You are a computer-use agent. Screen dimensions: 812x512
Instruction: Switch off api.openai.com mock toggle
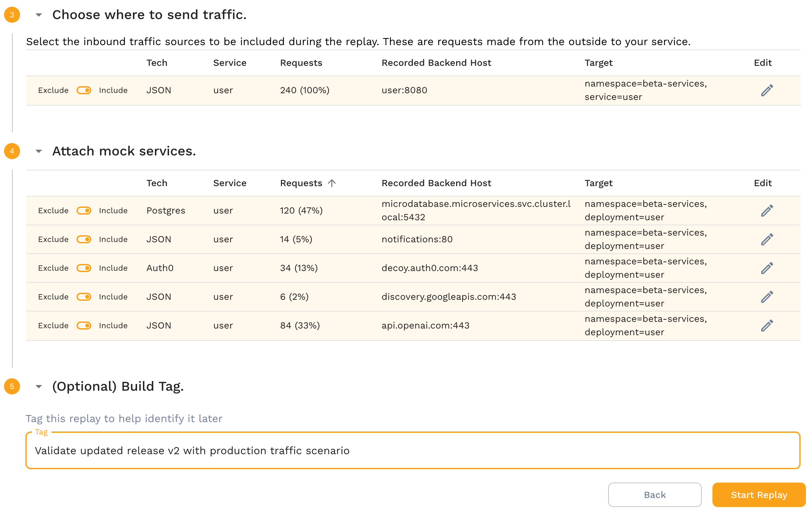pos(84,326)
